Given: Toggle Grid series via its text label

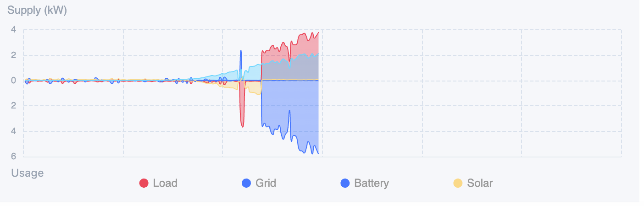Looking at the screenshot, I should click(266, 184).
